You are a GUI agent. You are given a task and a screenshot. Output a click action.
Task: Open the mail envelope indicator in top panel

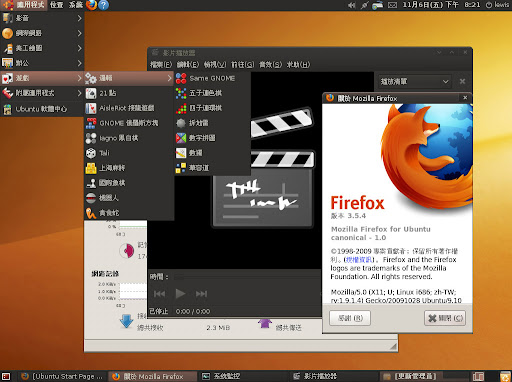pyautogui.click(x=392, y=5)
